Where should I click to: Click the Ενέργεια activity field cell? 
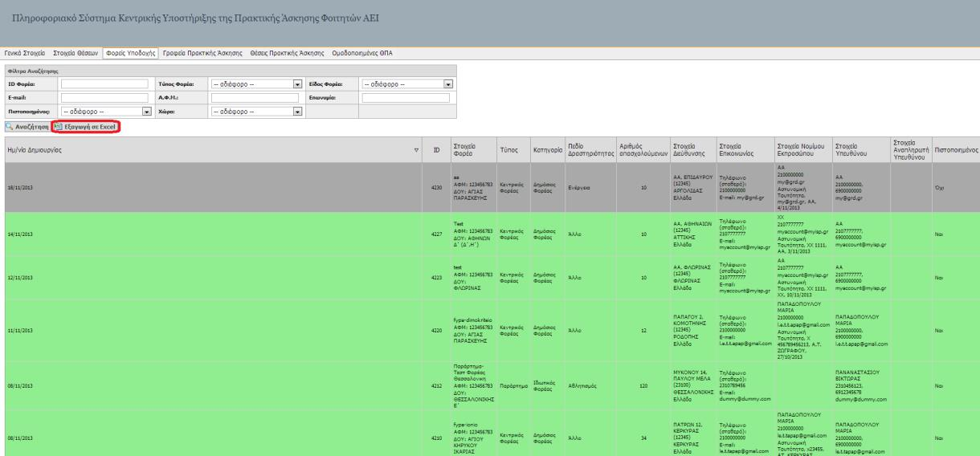click(x=590, y=188)
